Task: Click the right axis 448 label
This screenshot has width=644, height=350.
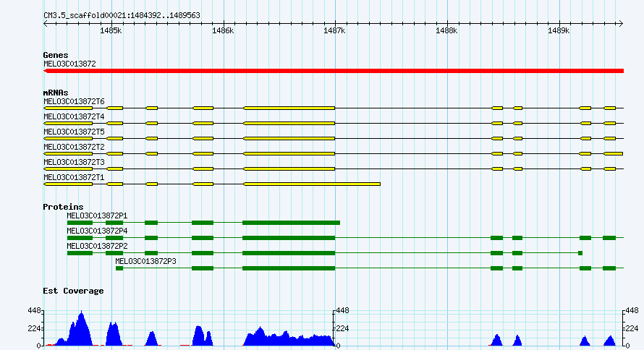Action: click(632, 311)
